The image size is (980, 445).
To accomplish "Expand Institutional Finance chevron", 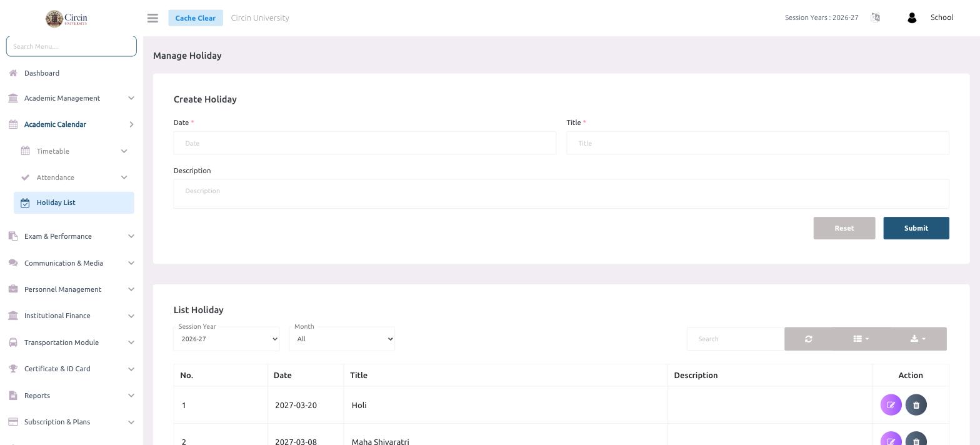I will 131,316.
